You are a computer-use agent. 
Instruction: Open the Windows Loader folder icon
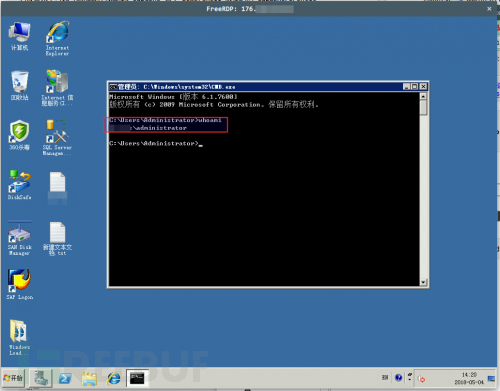click(19, 337)
